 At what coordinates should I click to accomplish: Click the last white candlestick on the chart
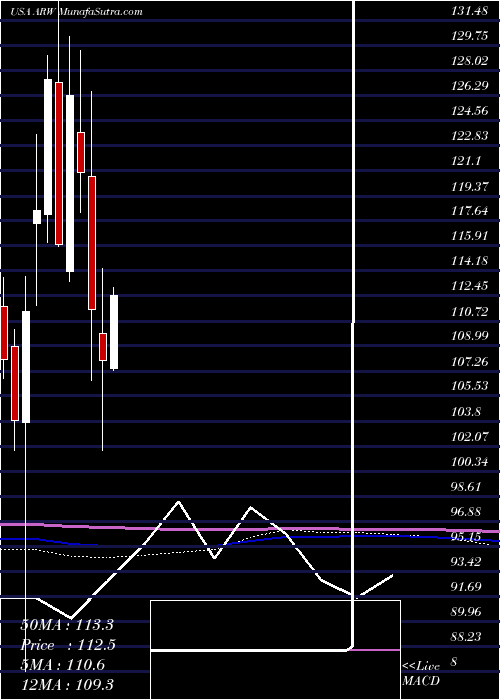pos(114,332)
